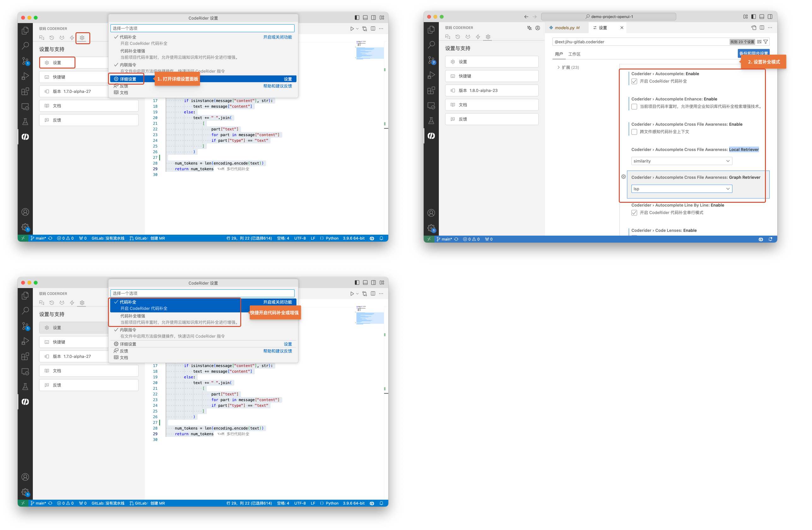Clear settings search with list icon
The height and width of the screenshot is (530, 812).
(759, 42)
